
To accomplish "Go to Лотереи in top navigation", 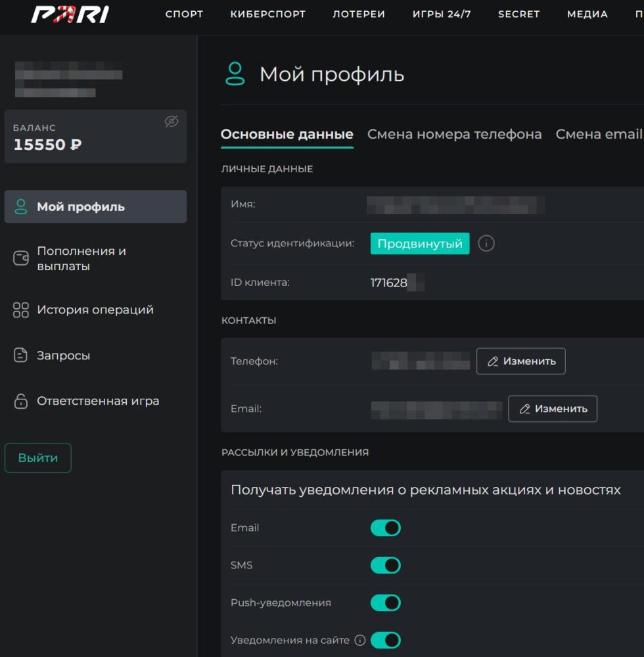I will (x=359, y=14).
